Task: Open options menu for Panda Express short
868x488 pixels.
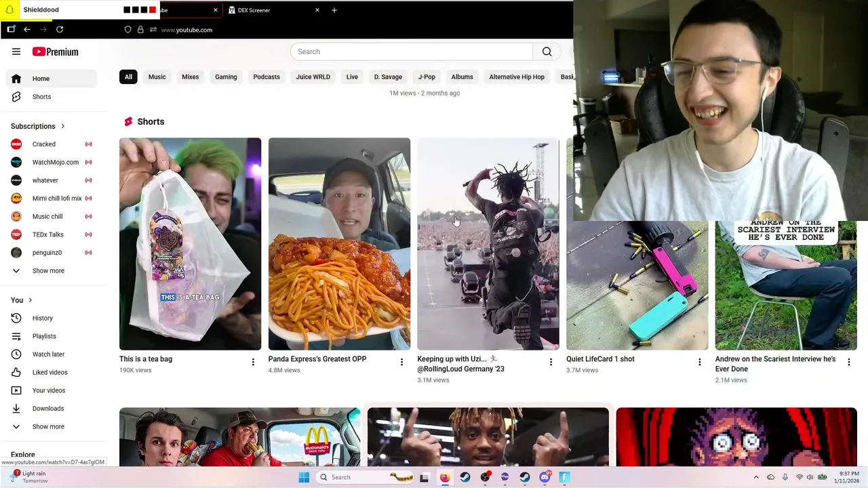Action: [401, 362]
